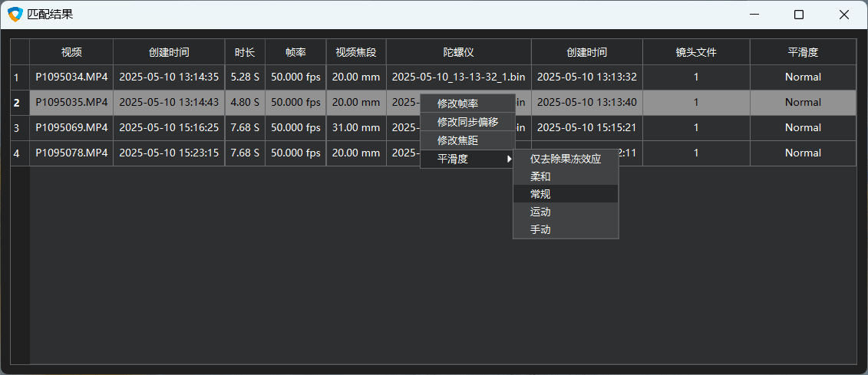Viewport: 868px width, 375px height.
Task: Click the 平滑度 column header
Action: [803, 52]
